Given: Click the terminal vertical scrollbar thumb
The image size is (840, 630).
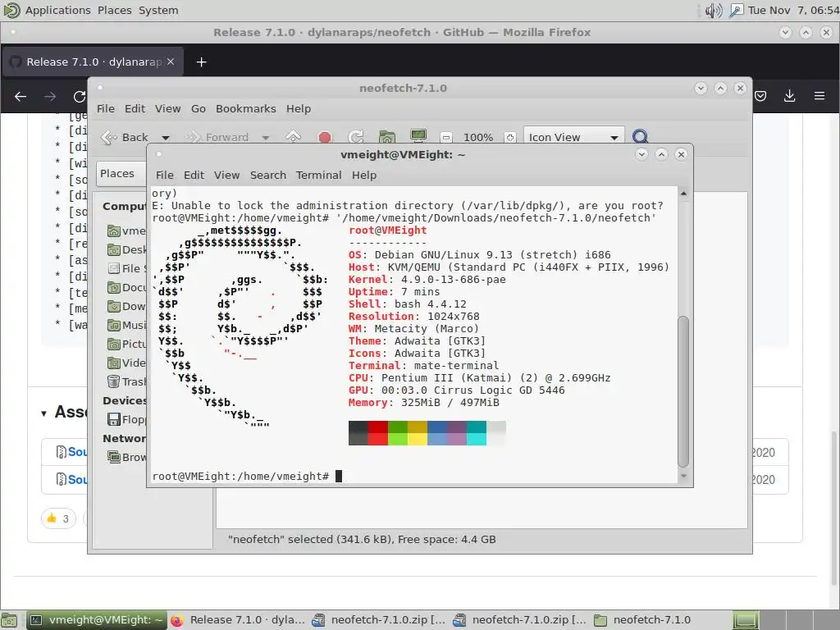Looking at the screenshot, I should pyautogui.click(x=683, y=391).
